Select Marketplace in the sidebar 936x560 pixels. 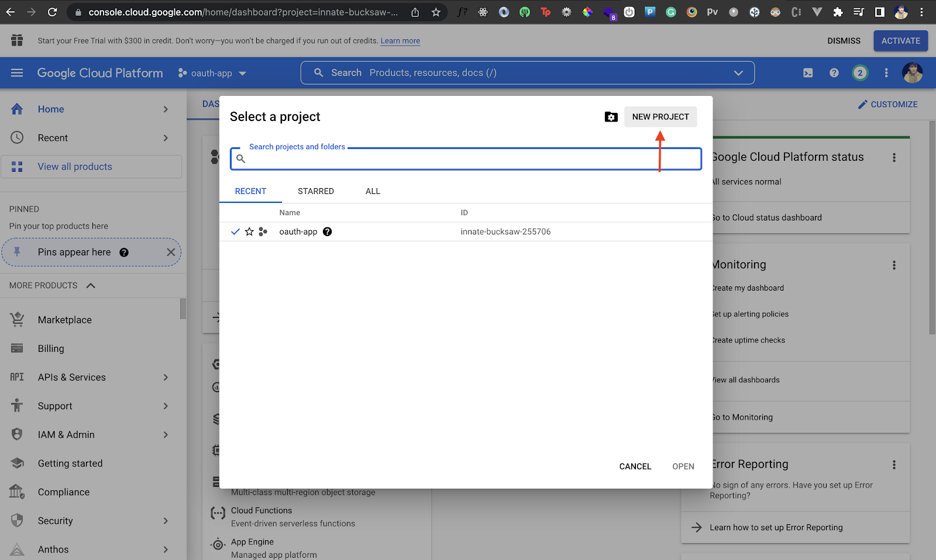[x=65, y=320]
